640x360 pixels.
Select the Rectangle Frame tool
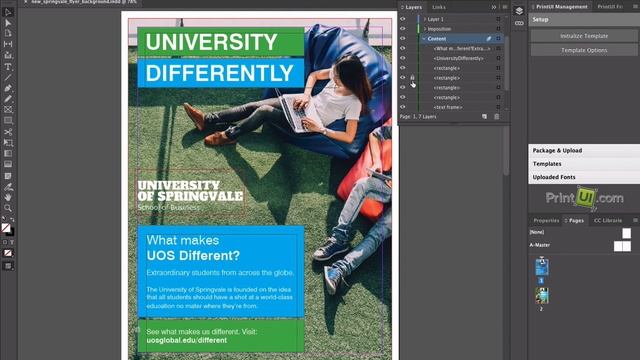click(x=8, y=109)
